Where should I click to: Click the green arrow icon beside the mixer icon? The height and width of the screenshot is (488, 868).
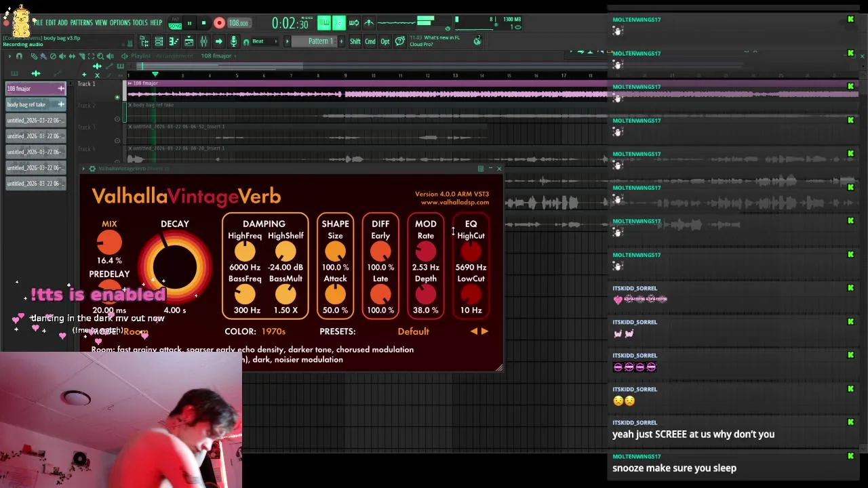point(218,41)
